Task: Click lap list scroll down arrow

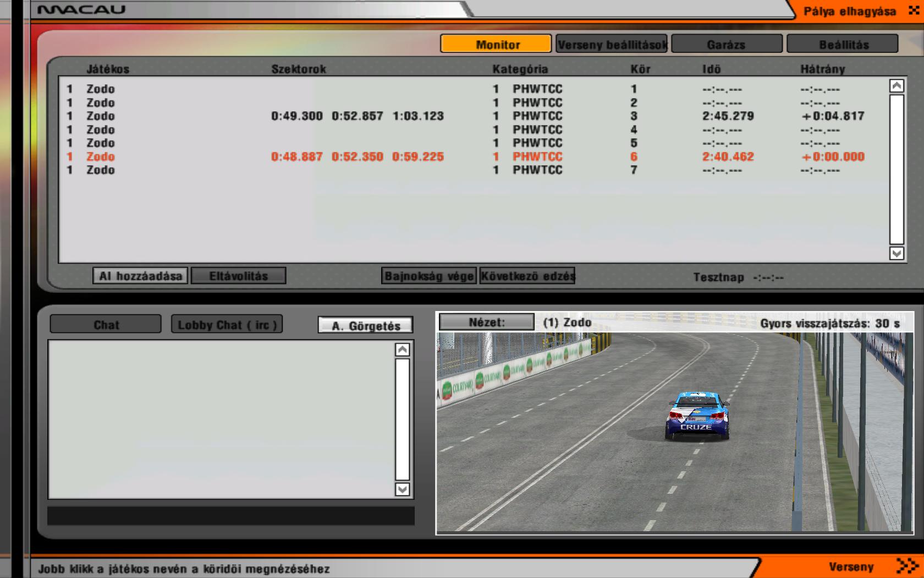Action: 897,253
